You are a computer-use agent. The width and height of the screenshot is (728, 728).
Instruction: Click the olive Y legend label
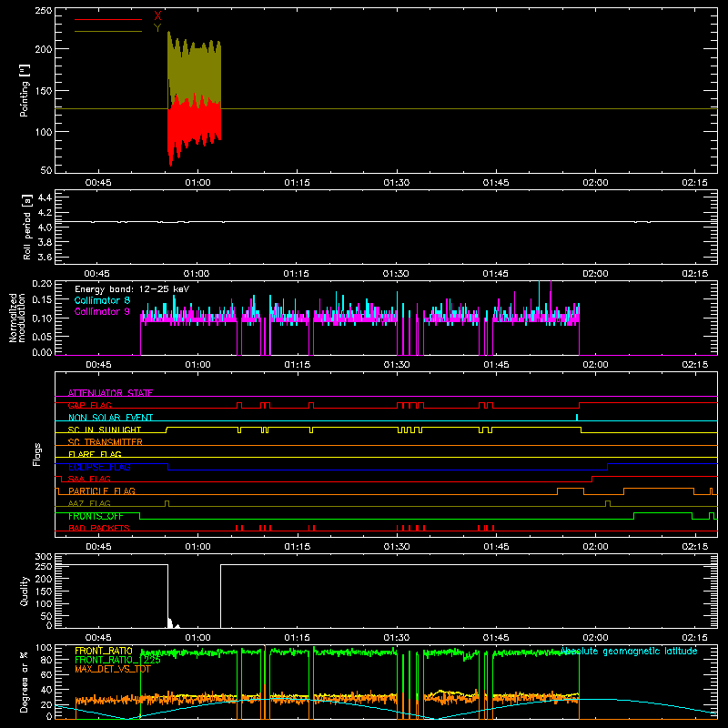[157, 28]
